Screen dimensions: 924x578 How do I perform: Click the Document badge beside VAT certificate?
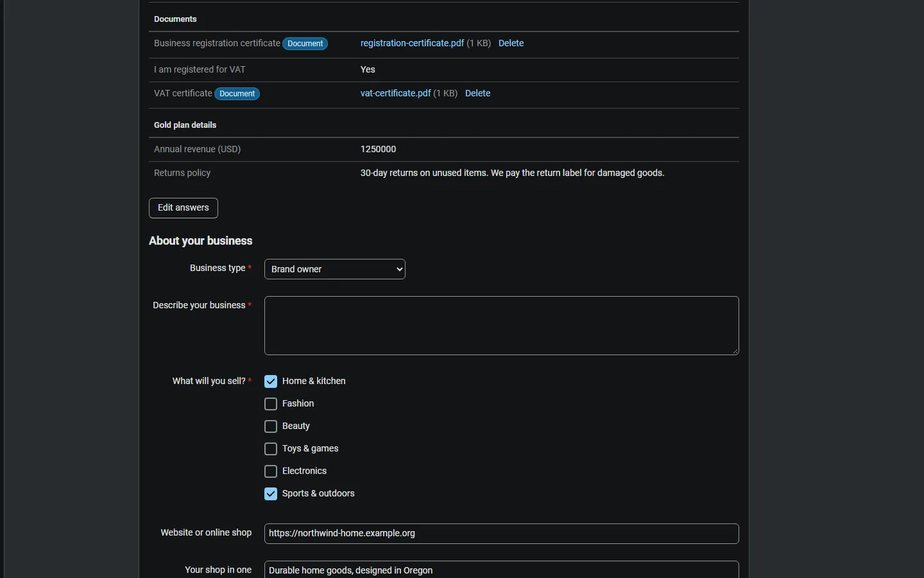237,94
